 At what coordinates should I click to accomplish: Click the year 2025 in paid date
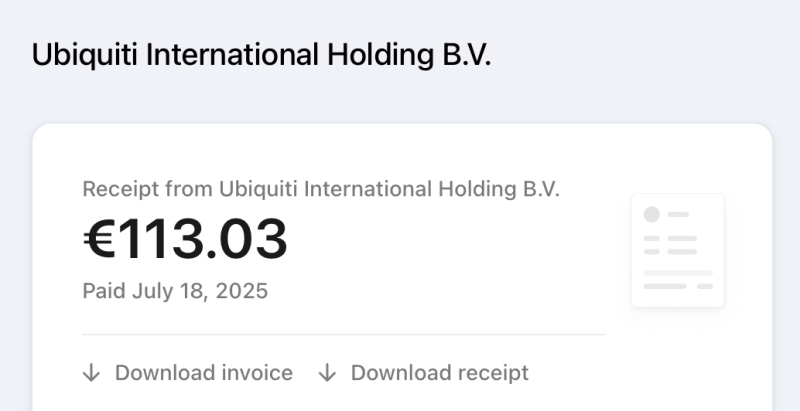pos(242,291)
